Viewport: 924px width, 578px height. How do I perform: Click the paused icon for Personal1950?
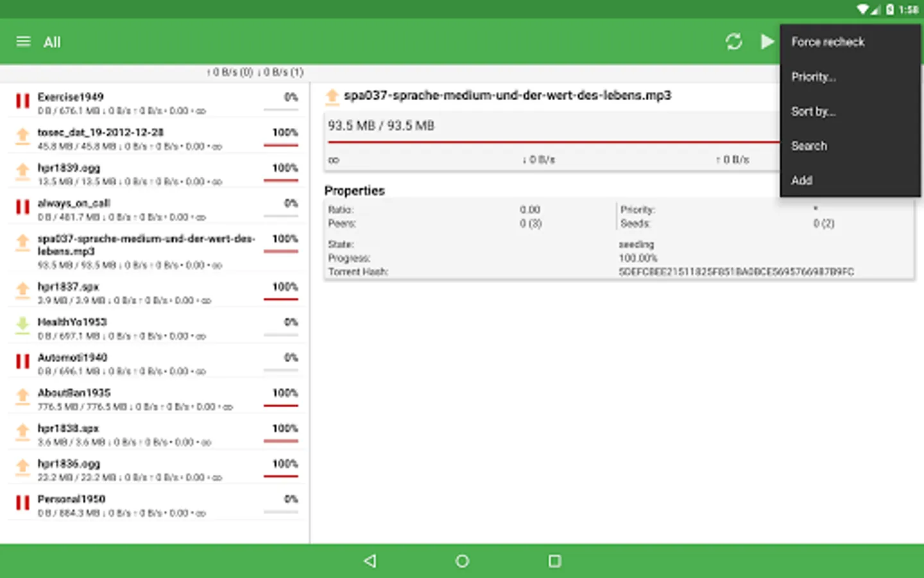[x=22, y=503]
